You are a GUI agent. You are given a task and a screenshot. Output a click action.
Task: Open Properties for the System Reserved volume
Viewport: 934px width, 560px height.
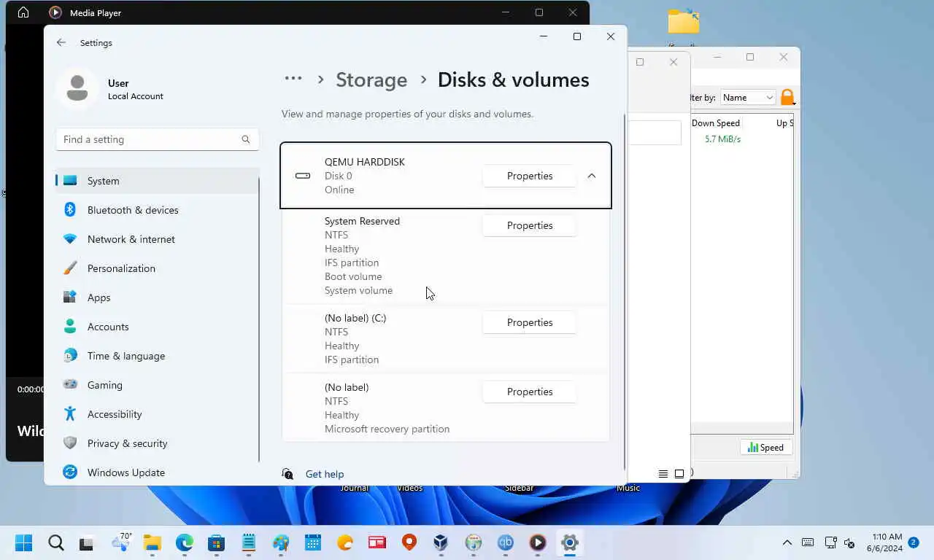point(530,225)
